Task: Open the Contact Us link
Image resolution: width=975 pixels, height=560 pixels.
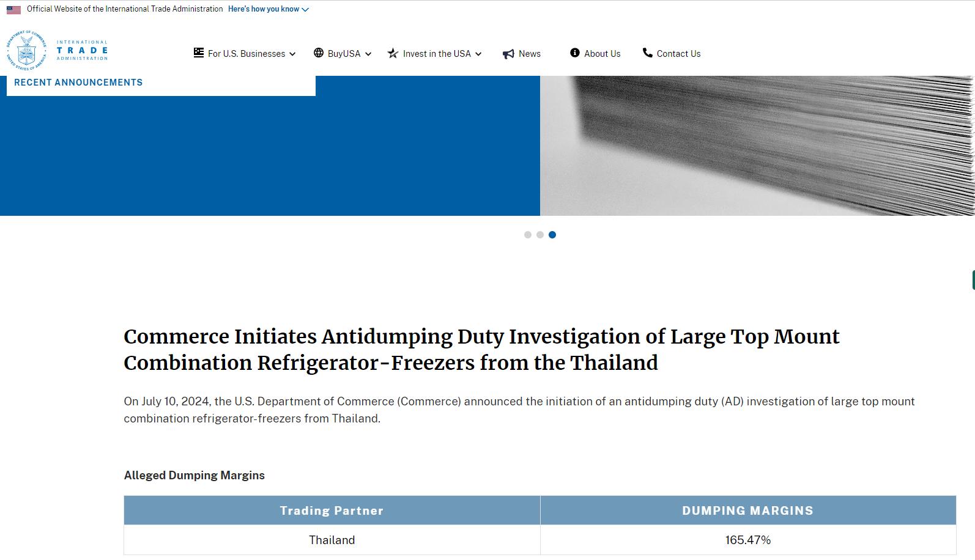Action: coord(678,54)
